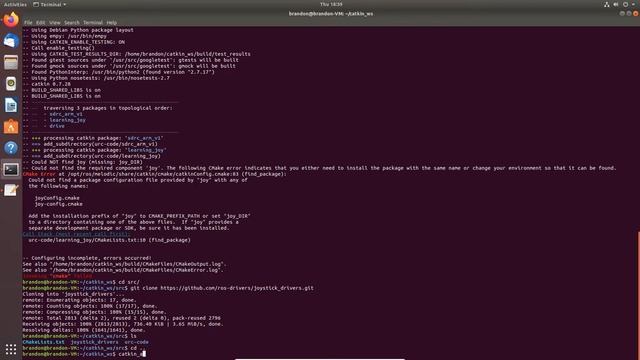Open the network status icon

607,4
